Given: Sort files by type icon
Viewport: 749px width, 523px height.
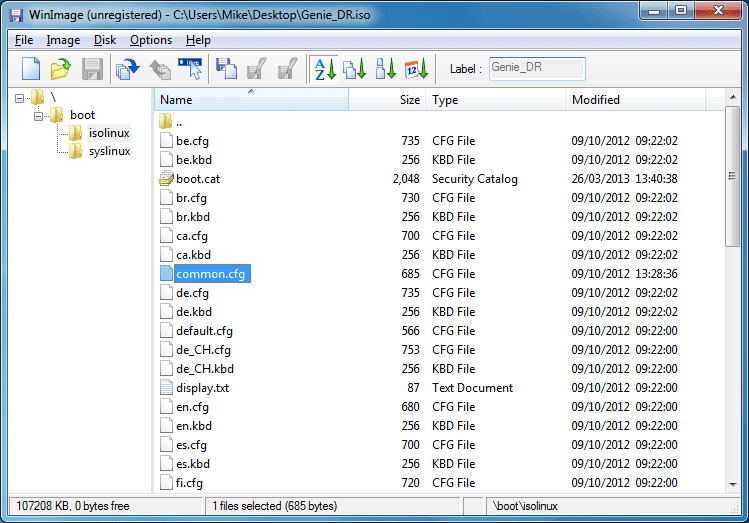Looking at the screenshot, I should 355,69.
